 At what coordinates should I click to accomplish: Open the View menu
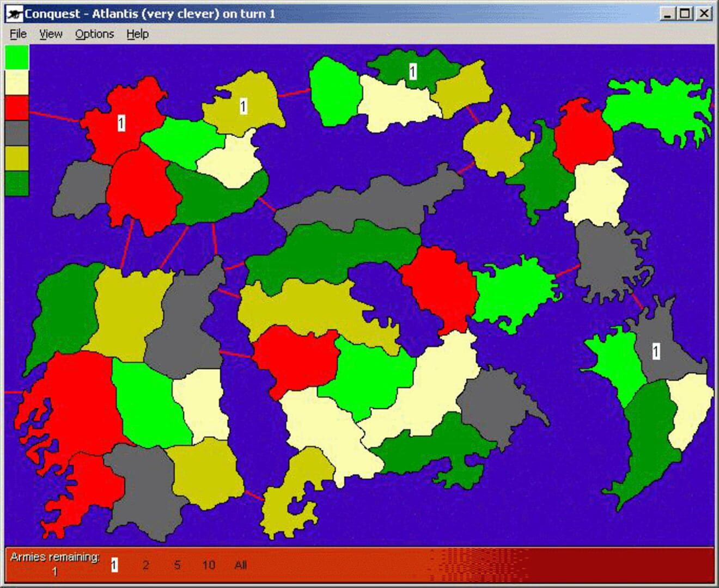pos(51,34)
